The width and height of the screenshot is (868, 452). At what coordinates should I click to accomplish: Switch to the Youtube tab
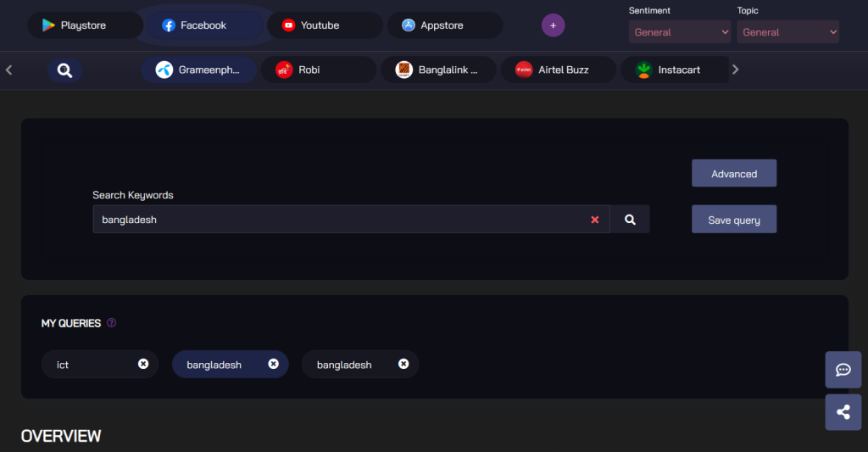coord(320,25)
